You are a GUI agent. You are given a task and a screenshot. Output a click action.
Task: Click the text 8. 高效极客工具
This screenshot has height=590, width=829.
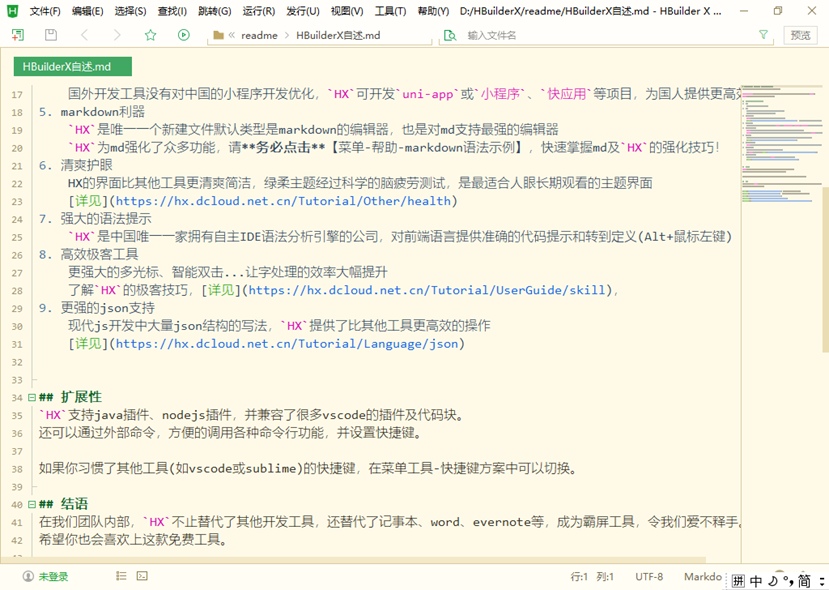click(x=89, y=255)
